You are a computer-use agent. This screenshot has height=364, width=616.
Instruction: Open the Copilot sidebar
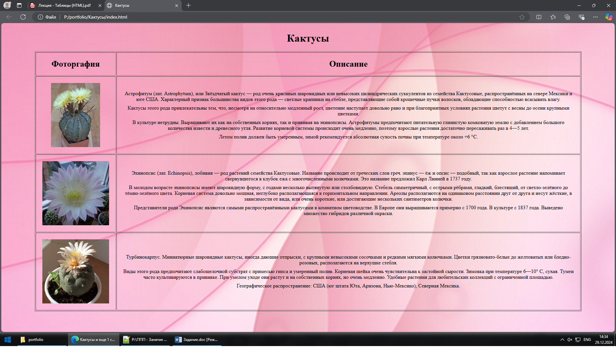pyautogui.click(x=609, y=17)
